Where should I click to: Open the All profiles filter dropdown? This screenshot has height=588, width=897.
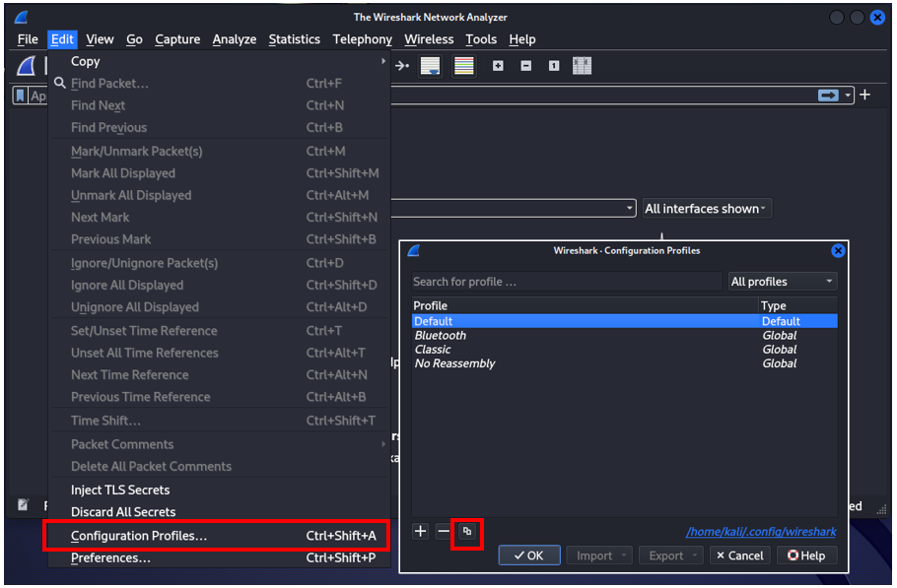point(782,282)
